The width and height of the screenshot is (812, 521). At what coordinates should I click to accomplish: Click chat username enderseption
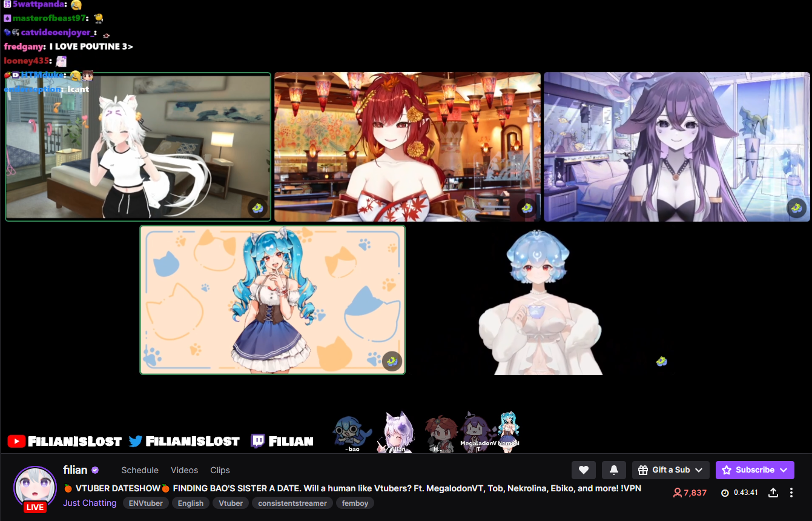point(33,89)
